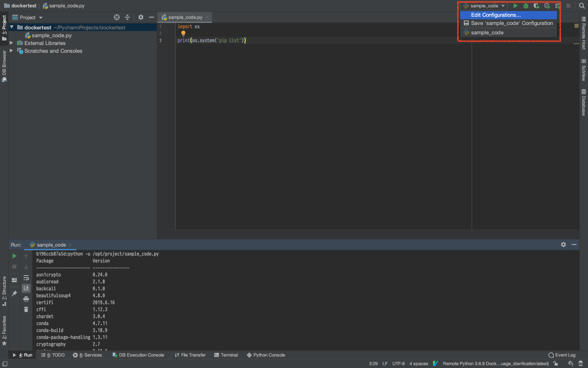Screen dimensions: 588x368
Task: Toggle scroll to end in console
Action: [26, 289]
